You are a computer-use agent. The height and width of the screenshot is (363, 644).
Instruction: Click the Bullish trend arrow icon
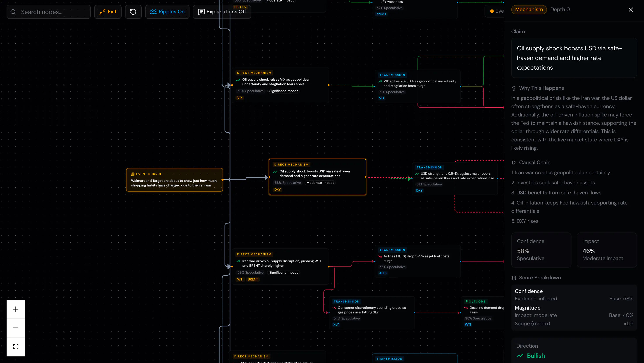[520, 356]
